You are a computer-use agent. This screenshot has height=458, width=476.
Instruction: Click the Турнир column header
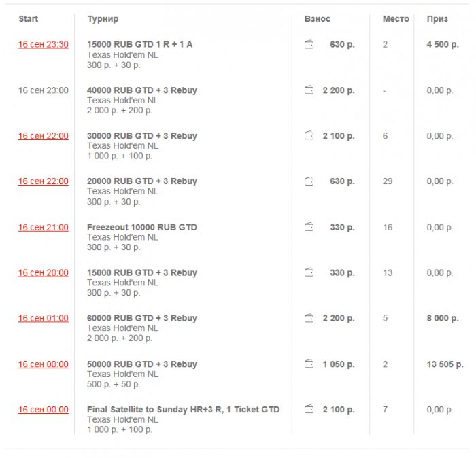tap(103, 19)
